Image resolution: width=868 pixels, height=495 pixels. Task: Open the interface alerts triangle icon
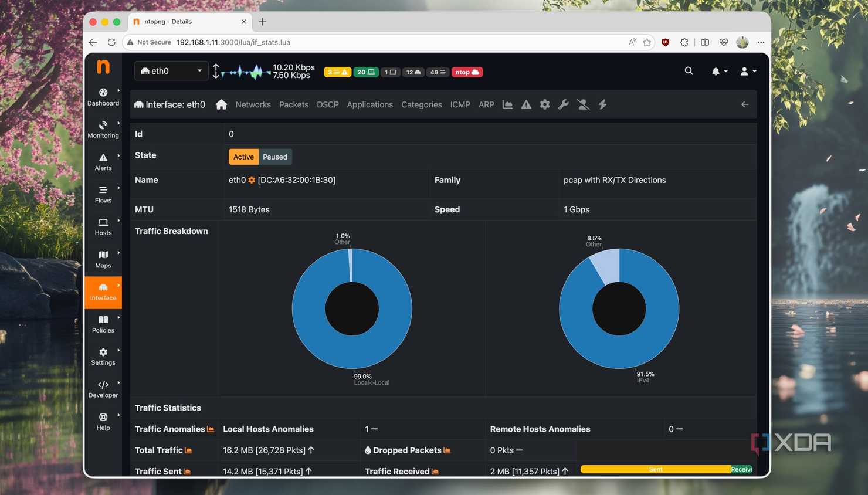pos(526,104)
